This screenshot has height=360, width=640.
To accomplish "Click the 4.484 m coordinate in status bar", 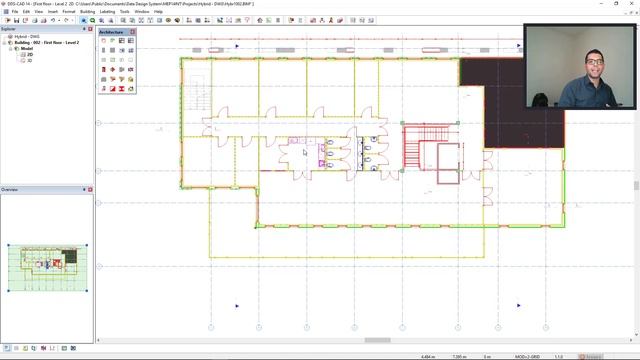I will coord(428,357).
